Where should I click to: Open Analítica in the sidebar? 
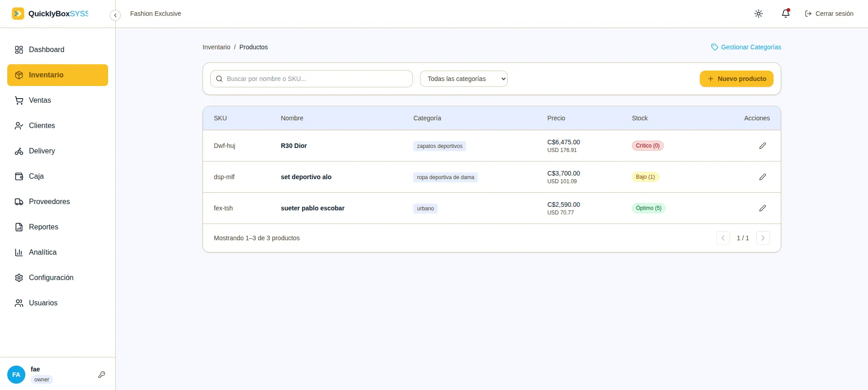click(57, 252)
